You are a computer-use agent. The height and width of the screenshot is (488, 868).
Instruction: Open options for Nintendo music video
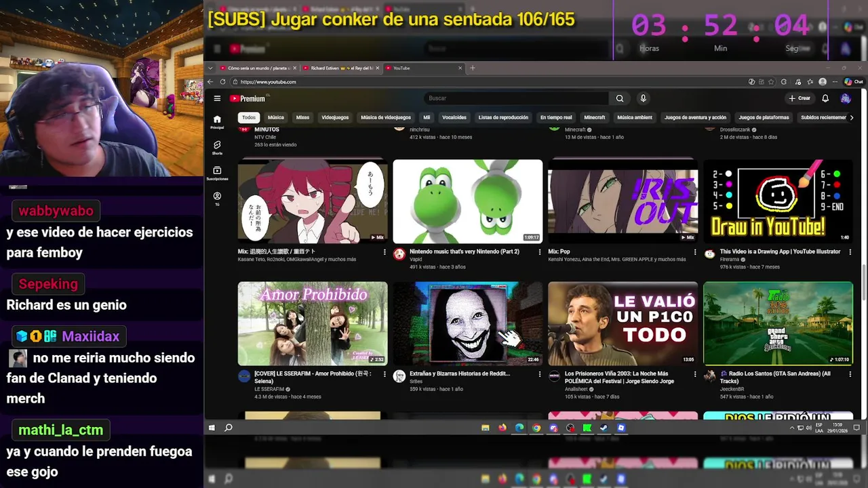click(540, 252)
